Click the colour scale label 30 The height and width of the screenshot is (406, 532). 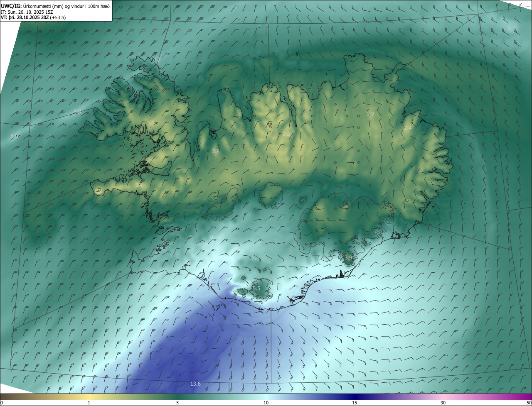(x=443, y=403)
